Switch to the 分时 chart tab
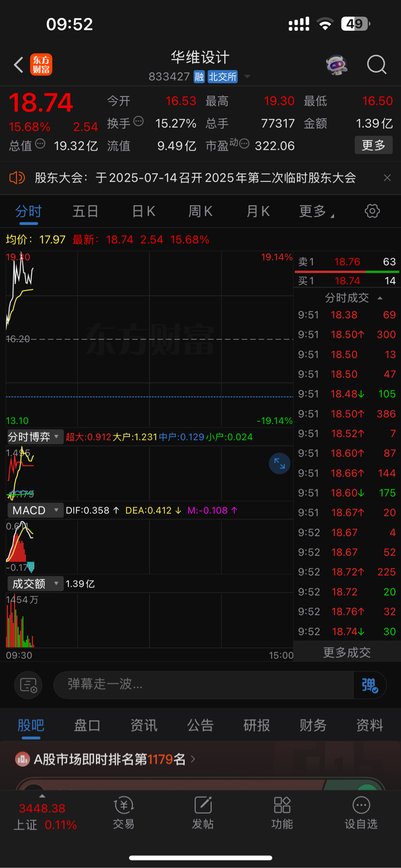 28,211
